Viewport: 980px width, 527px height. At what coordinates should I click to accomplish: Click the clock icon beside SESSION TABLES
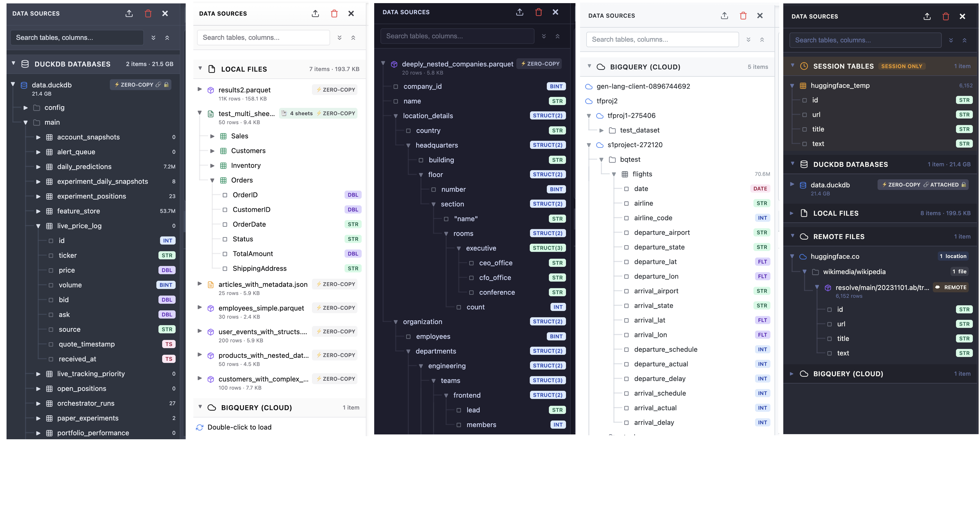[804, 66]
